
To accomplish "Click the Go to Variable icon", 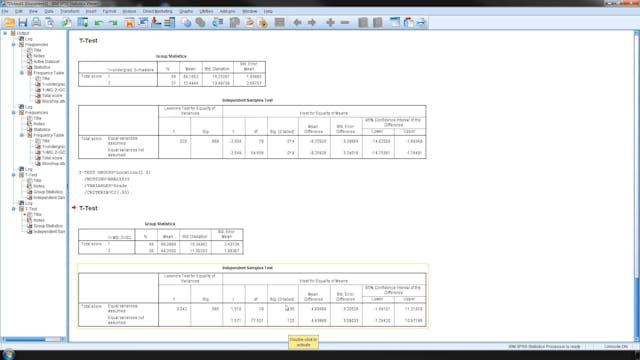I will [x=156, y=22].
